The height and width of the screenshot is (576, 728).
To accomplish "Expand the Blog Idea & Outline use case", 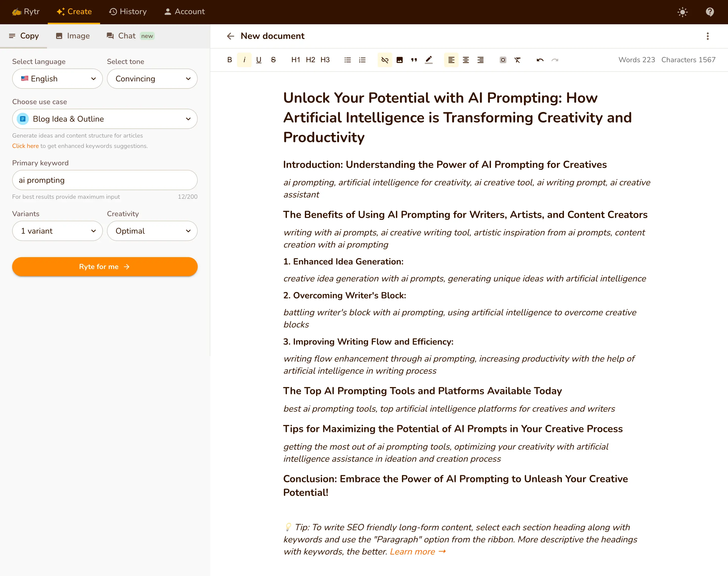I will coord(105,119).
